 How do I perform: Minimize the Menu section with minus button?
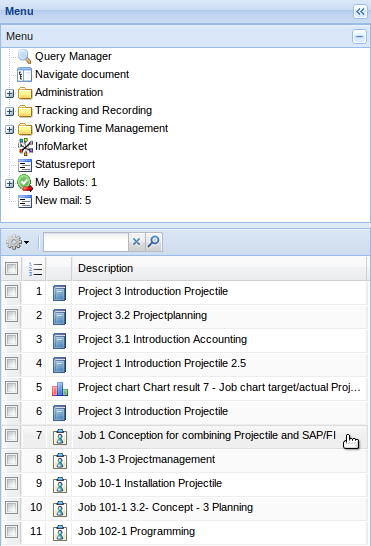coord(359,36)
